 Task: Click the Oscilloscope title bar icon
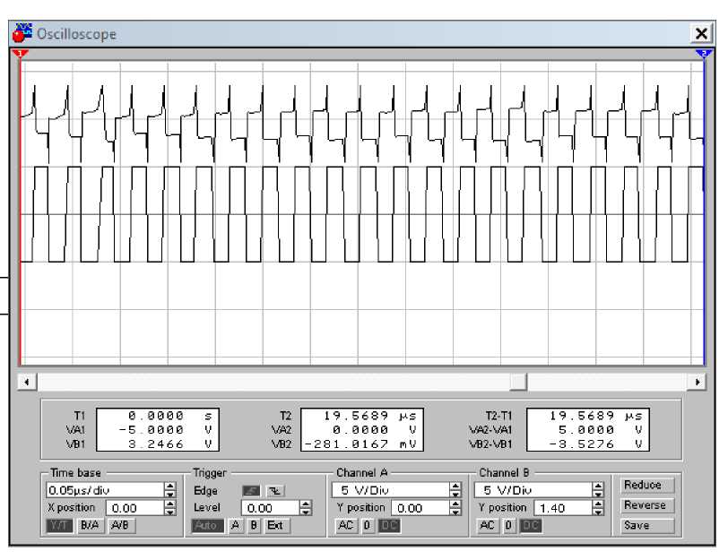pos(22,34)
